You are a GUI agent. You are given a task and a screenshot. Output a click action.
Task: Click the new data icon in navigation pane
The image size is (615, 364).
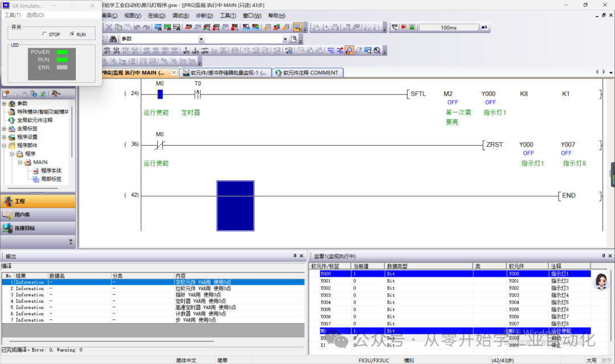click(6, 94)
